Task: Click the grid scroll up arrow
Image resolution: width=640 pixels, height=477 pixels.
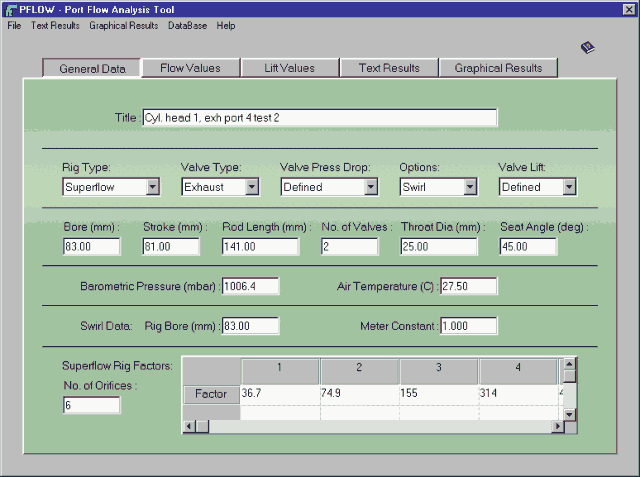Action: 570,364
